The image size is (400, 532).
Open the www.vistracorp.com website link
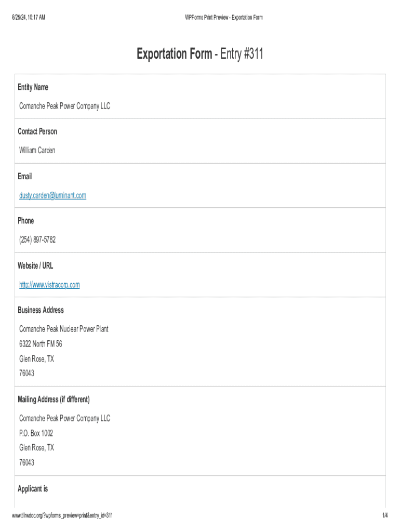click(49, 285)
